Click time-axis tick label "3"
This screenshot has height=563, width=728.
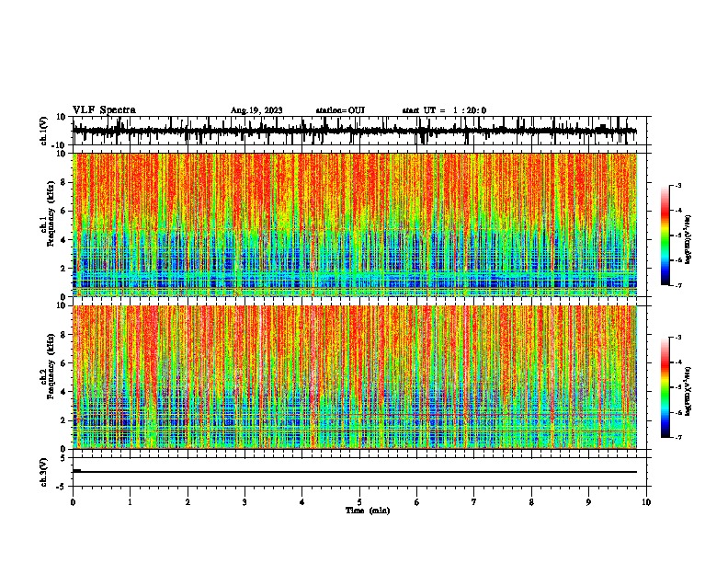tap(245, 502)
